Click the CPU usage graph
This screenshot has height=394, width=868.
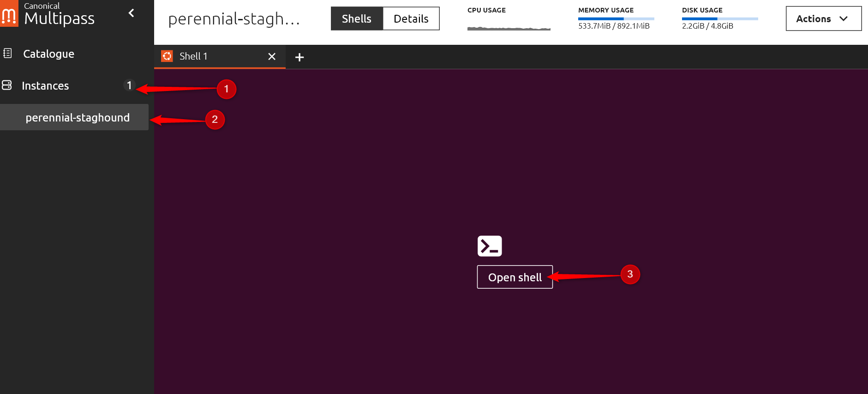pos(509,28)
